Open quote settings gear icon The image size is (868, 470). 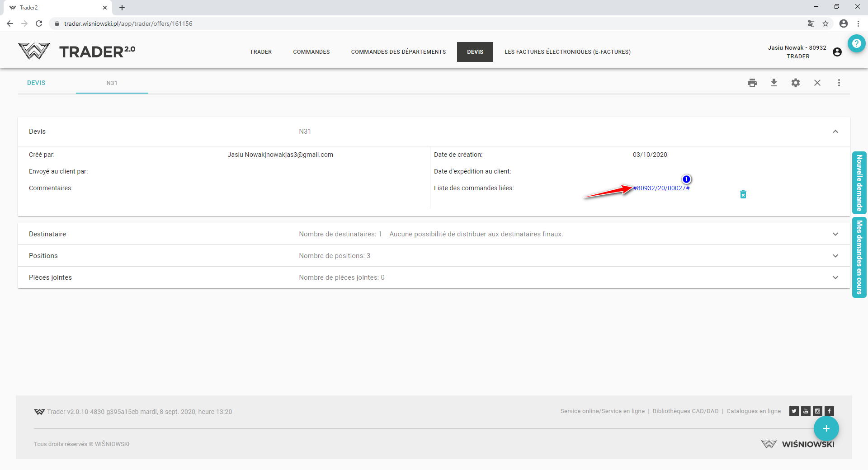796,83
